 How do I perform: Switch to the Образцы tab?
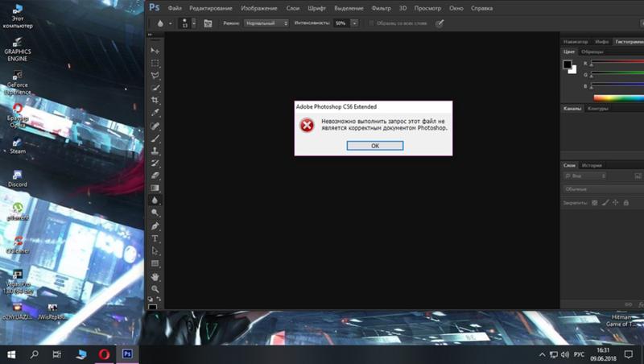[x=592, y=52]
